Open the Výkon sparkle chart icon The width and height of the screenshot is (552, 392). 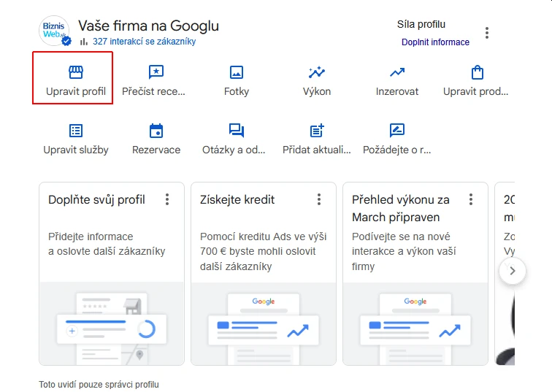click(x=316, y=72)
